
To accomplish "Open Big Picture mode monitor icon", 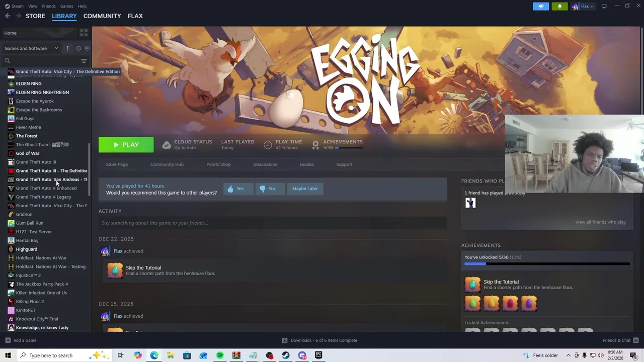I will coord(604,6).
